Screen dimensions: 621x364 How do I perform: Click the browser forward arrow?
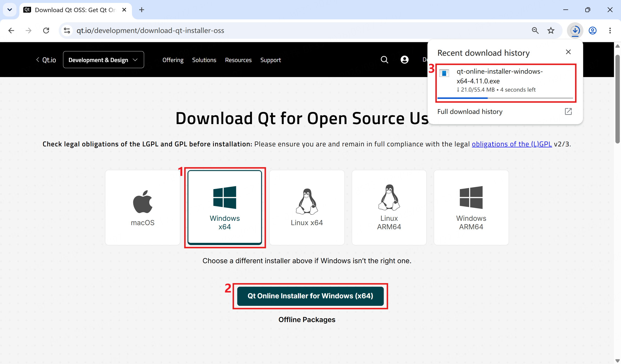point(29,31)
